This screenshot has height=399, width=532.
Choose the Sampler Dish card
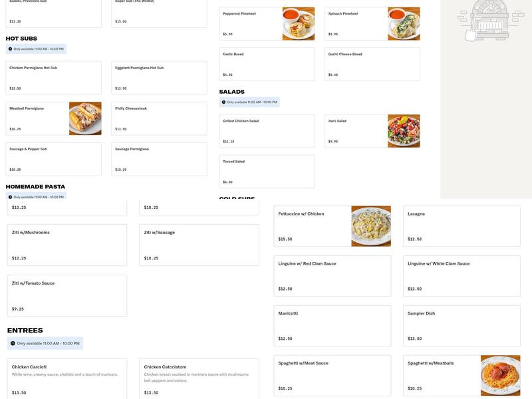462,326
